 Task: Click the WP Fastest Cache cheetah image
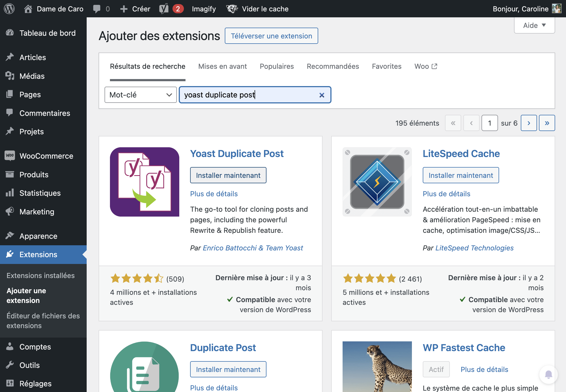(377, 367)
